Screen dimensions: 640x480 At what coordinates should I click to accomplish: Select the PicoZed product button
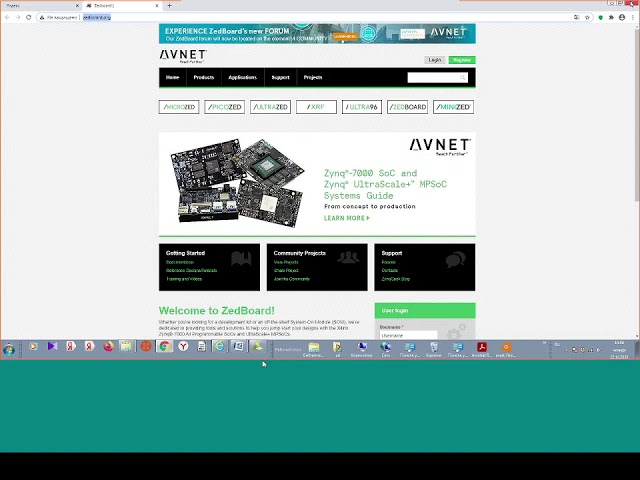(224, 107)
